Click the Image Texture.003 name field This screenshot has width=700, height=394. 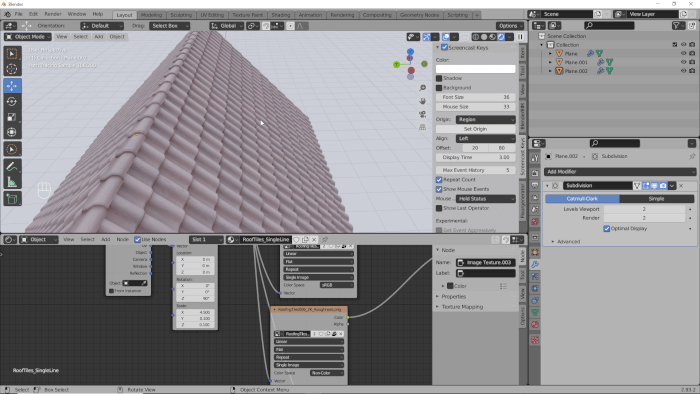(486, 262)
